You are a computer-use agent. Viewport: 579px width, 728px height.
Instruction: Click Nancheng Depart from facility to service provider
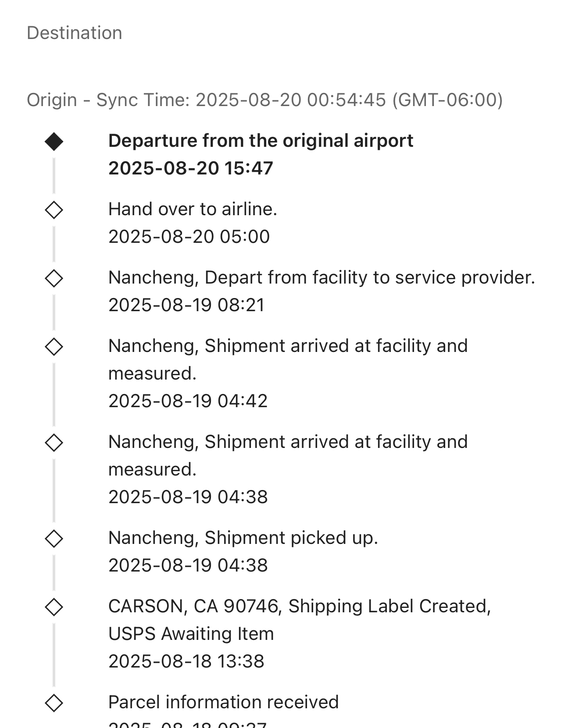click(x=322, y=277)
